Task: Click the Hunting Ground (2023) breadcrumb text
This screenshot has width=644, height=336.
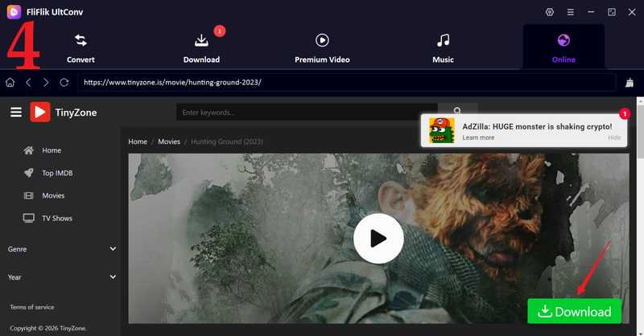Action: pos(227,141)
